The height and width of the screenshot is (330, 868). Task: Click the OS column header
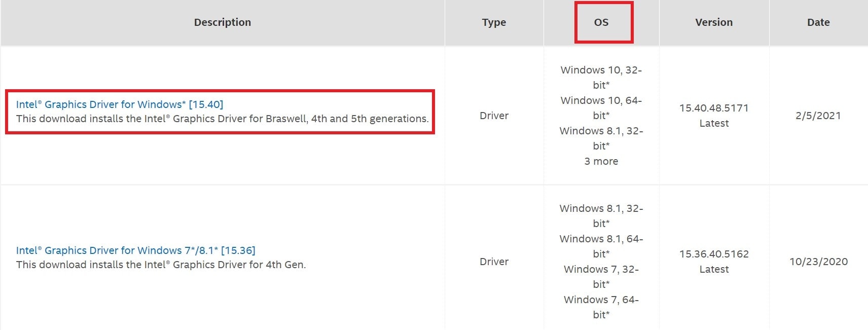click(601, 22)
